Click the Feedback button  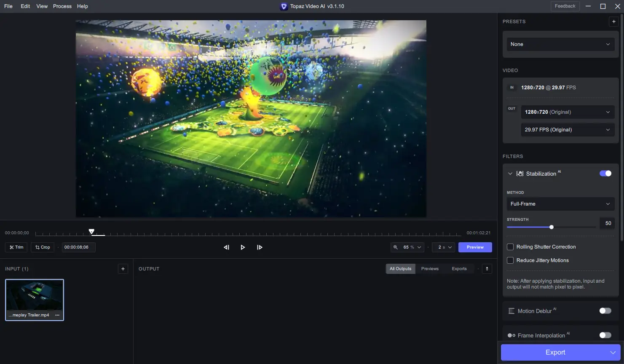565,6
